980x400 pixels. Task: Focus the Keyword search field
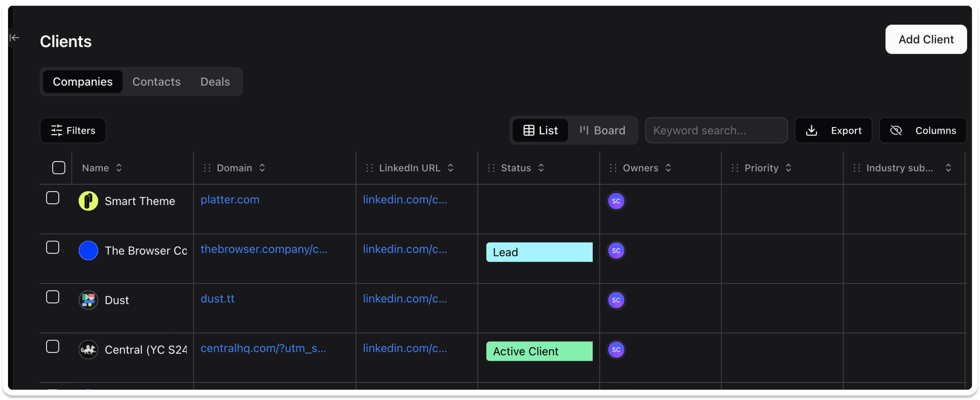716,130
